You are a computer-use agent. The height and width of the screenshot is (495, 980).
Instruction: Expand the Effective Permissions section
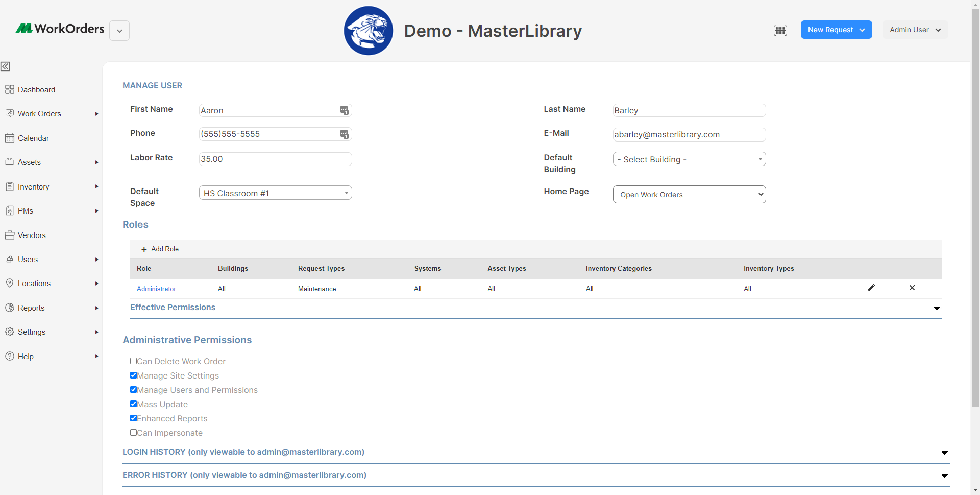tap(937, 308)
